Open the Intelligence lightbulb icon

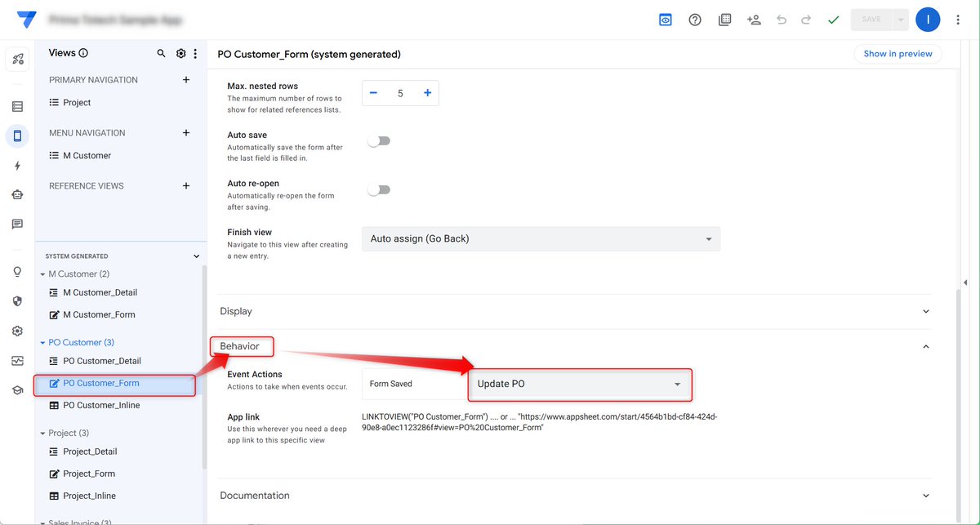pyautogui.click(x=17, y=272)
